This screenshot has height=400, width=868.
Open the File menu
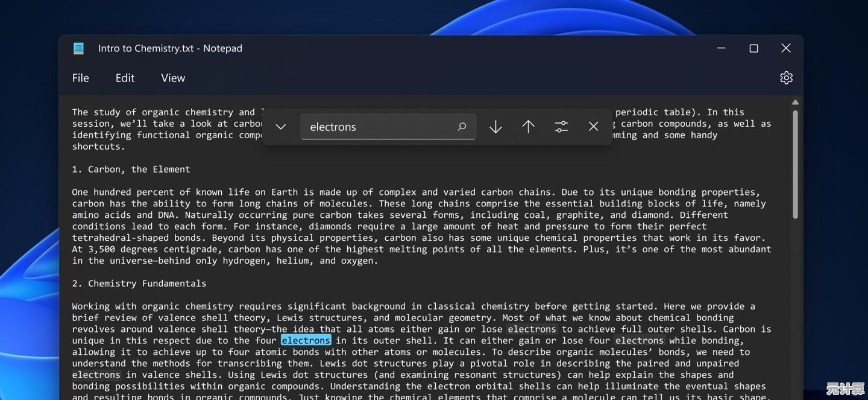tap(80, 78)
